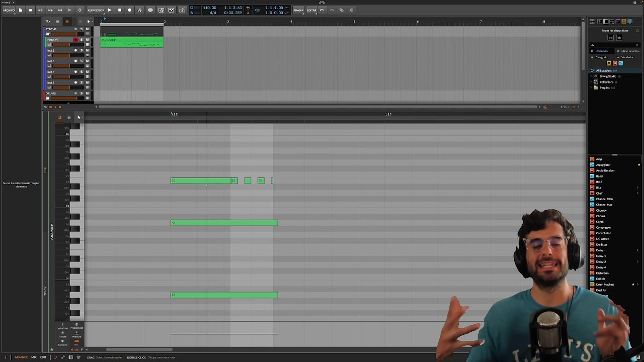Open the EDITAR menu
644x362 pixels.
[x=311, y=10]
